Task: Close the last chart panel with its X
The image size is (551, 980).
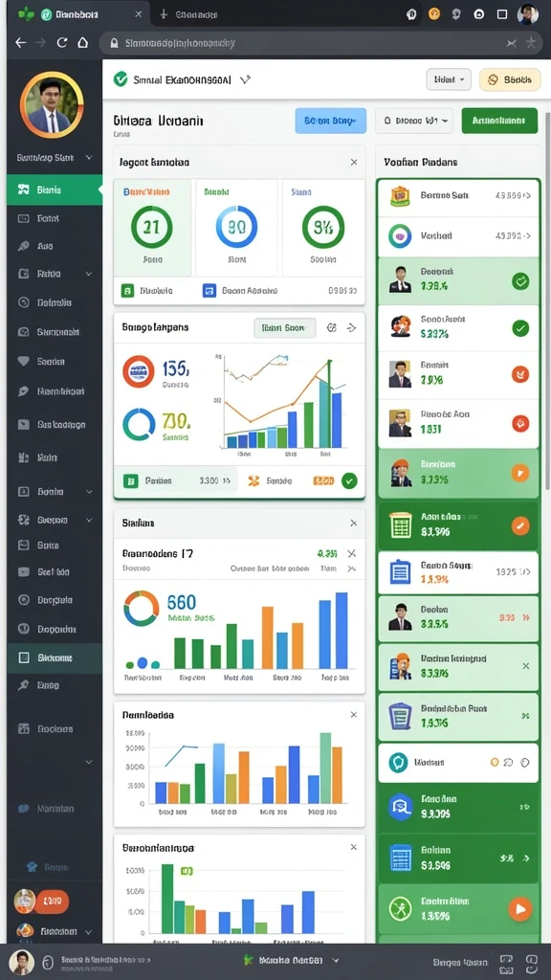Action: pos(354,847)
